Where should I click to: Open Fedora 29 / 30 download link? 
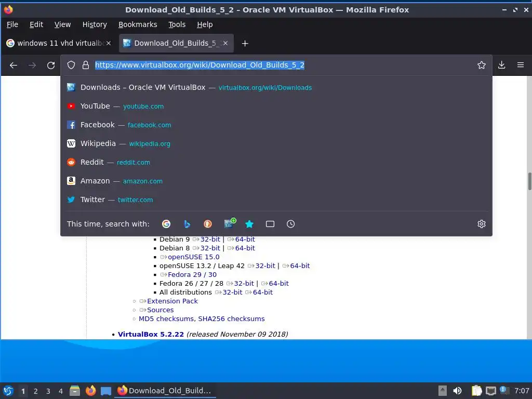coord(192,274)
